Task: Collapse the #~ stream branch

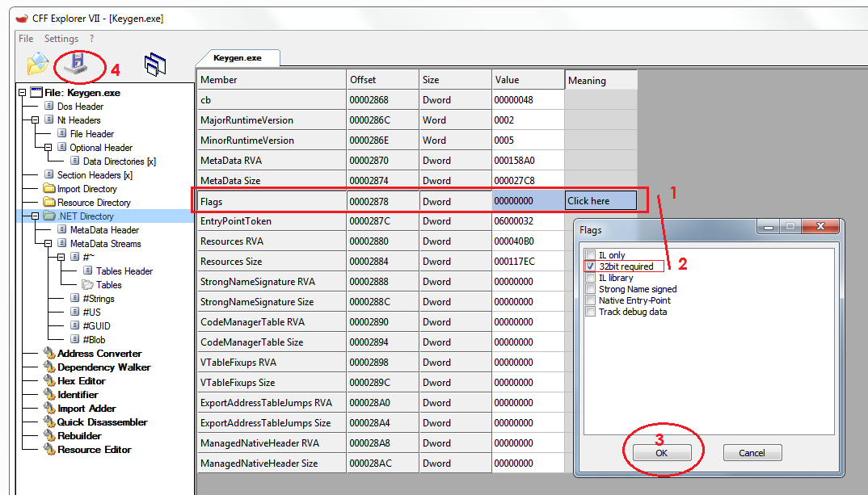Action: pyautogui.click(x=61, y=257)
